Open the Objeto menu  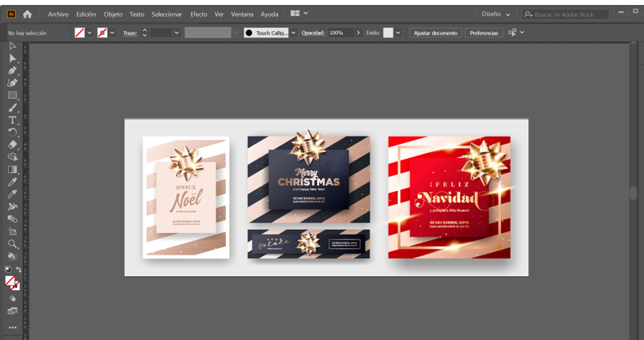pos(113,14)
